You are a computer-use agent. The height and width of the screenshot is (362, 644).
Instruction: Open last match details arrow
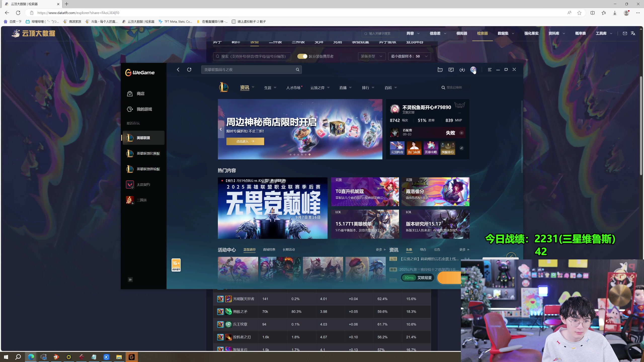click(x=462, y=133)
